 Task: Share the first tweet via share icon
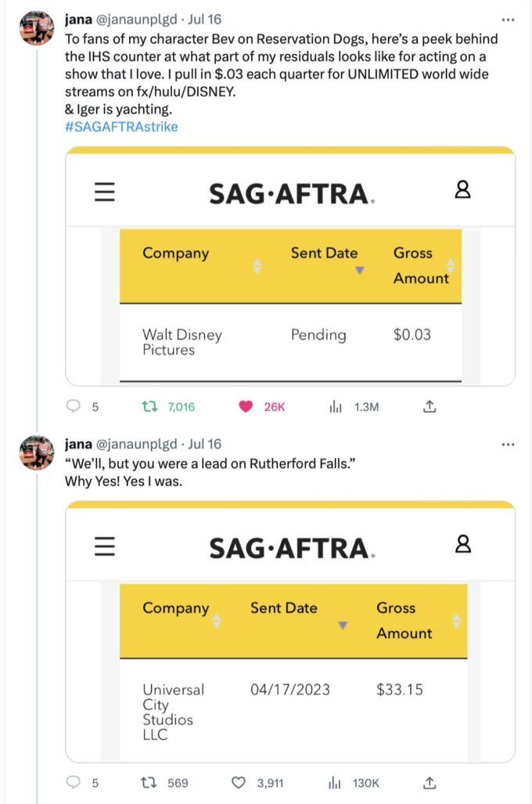(x=430, y=406)
